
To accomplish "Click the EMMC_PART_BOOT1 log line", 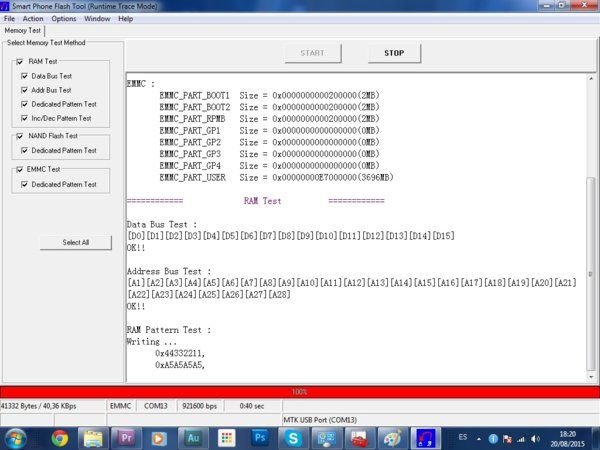I will pos(269,95).
